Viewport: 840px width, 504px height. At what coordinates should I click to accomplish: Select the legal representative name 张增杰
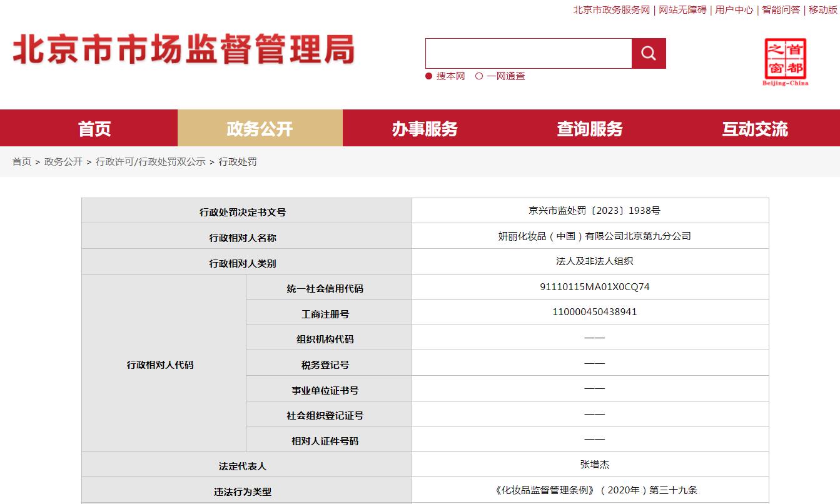click(x=594, y=465)
